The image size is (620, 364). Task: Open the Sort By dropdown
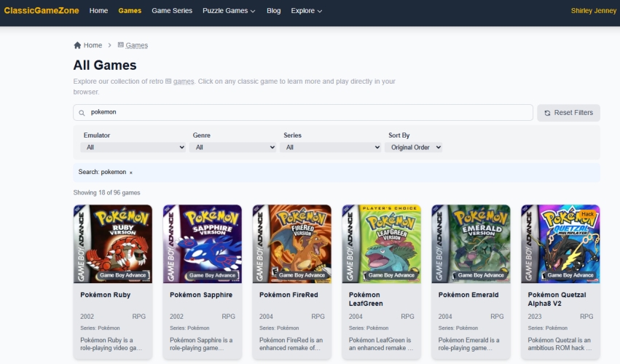(413, 147)
